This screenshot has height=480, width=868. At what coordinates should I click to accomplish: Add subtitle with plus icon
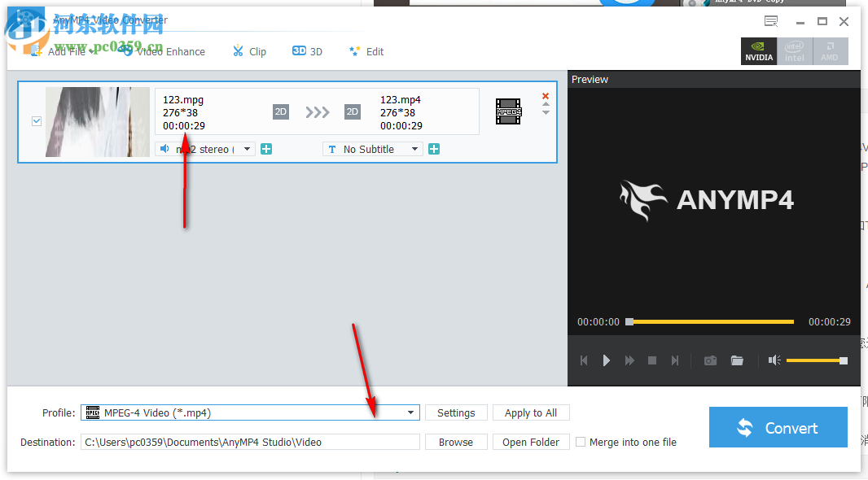tap(434, 149)
